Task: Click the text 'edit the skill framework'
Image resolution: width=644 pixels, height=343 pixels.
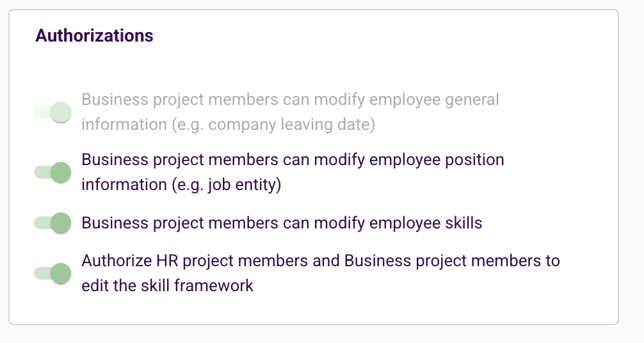Action: pos(168,285)
